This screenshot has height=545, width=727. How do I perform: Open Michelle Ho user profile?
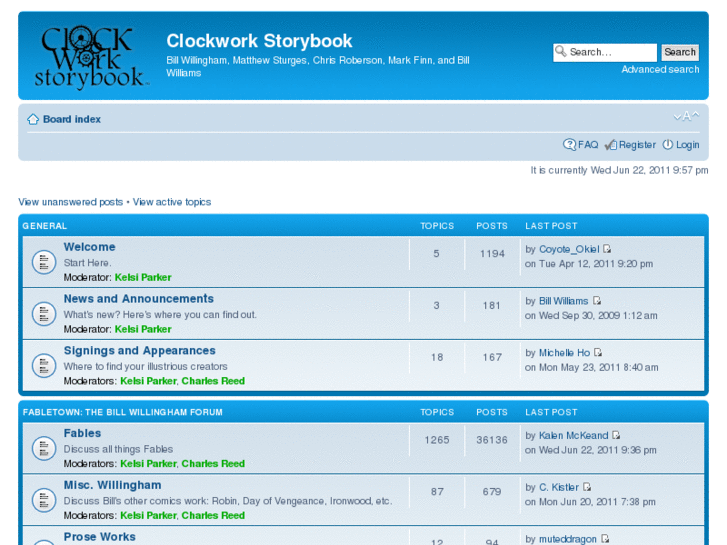564,353
